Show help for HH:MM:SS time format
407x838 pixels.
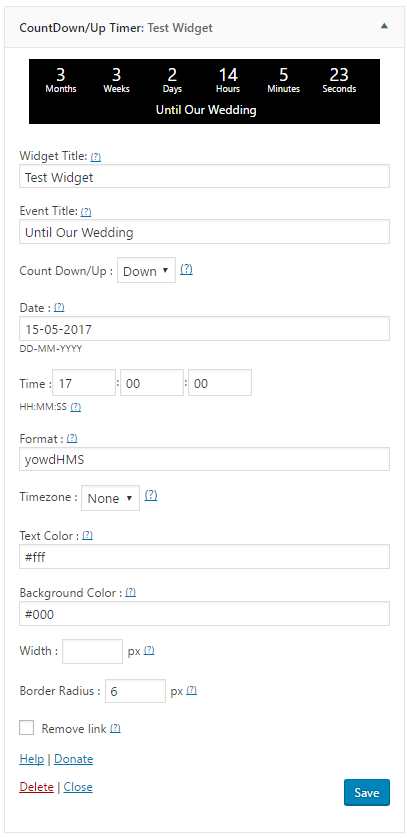coord(76,407)
